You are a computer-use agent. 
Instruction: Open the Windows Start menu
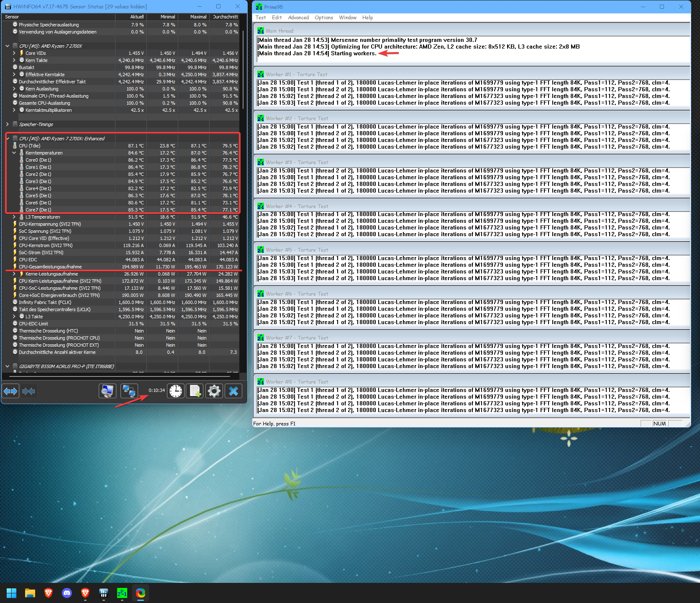point(12,593)
